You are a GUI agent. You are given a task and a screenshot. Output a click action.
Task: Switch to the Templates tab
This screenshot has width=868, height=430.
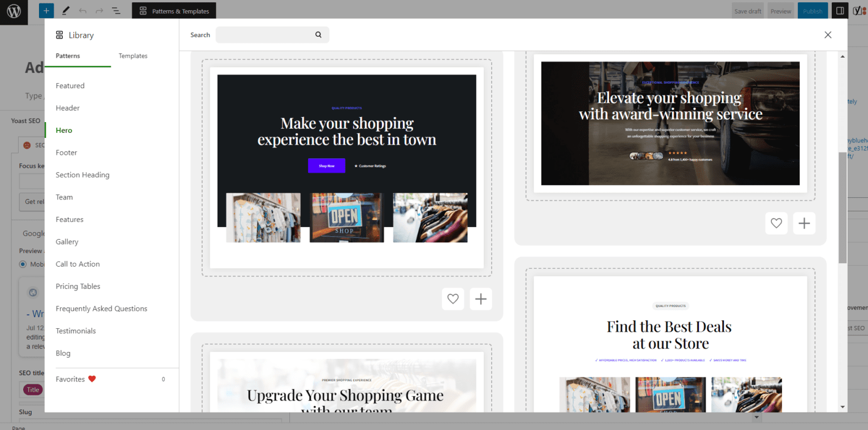click(x=133, y=56)
